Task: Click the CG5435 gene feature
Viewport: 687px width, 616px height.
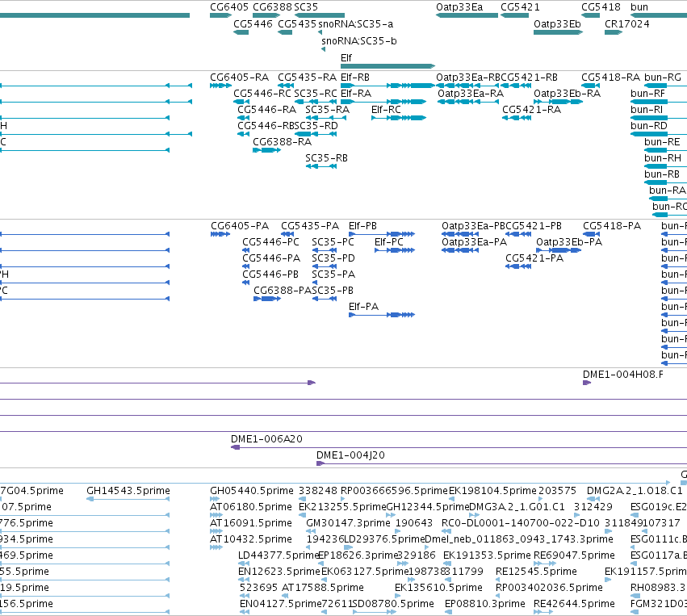Action: pos(285,32)
